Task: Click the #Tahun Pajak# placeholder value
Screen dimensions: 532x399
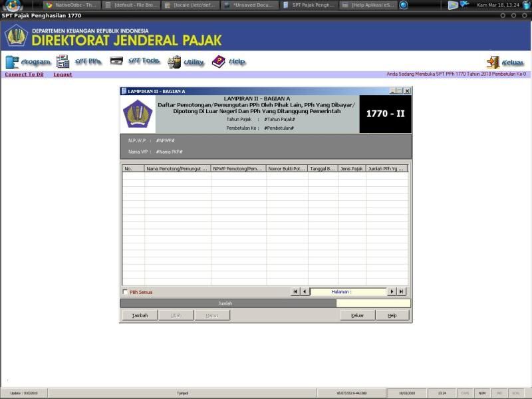Action: tap(279, 120)
